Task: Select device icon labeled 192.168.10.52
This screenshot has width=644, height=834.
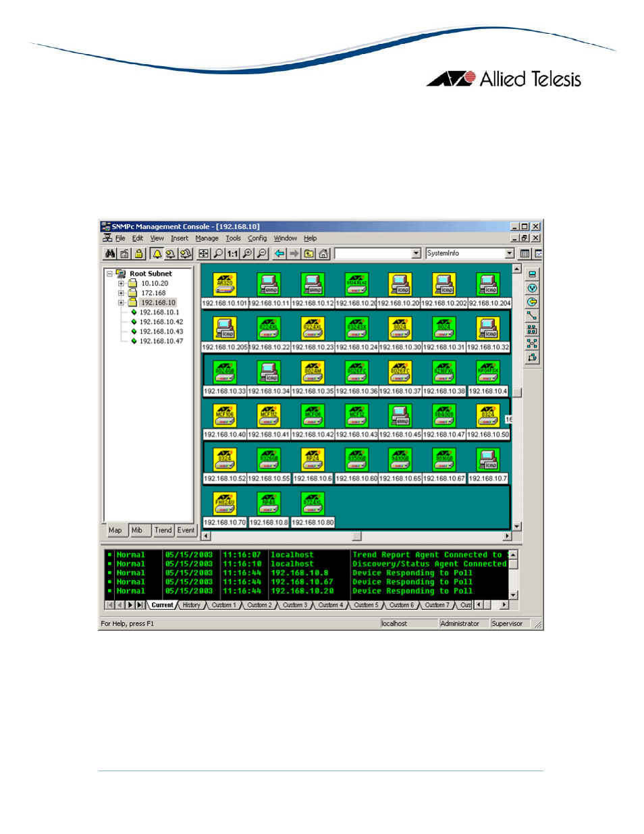Action: (x=225, y=460)
